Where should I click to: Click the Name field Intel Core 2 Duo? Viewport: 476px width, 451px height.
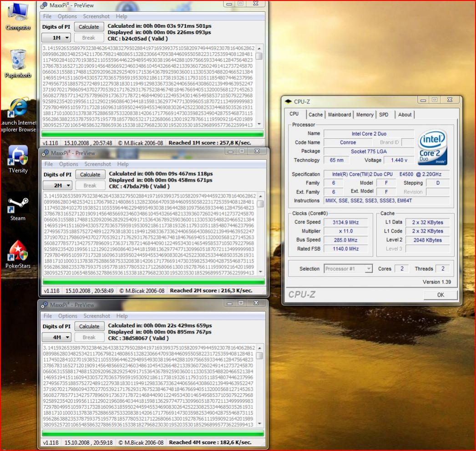pyautogui.click(x=369, y=133)
